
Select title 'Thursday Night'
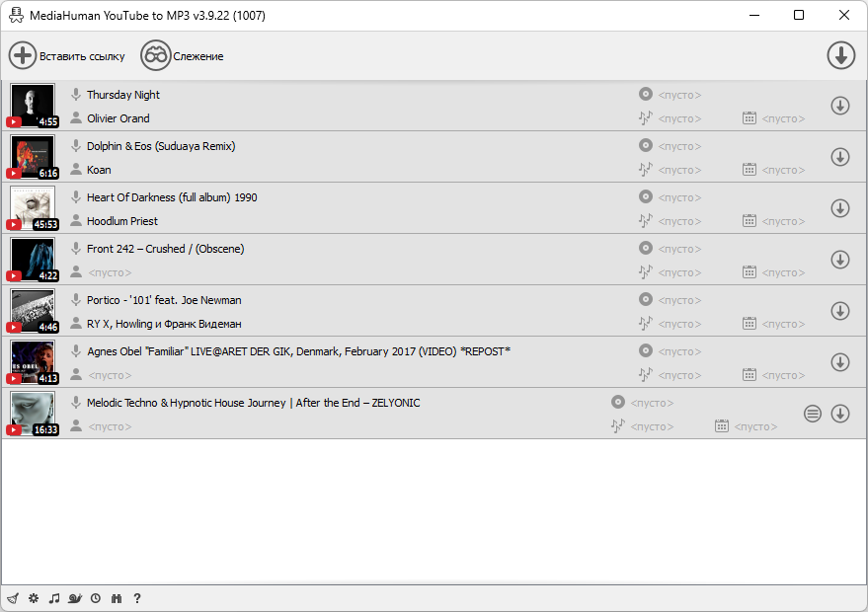[122, 95]
